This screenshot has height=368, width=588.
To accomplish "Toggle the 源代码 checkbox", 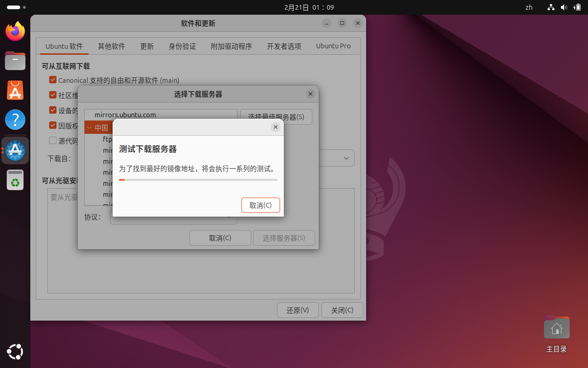I will 53,141.
